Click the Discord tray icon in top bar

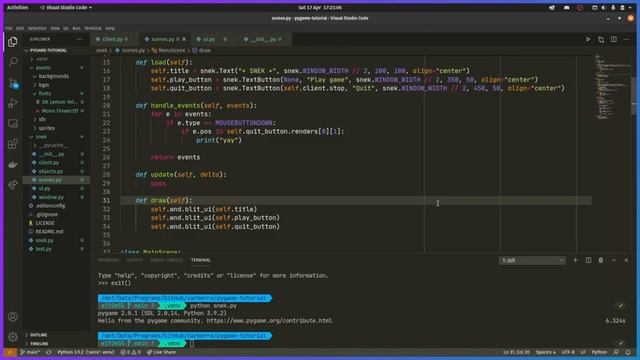tap(567, 7)
